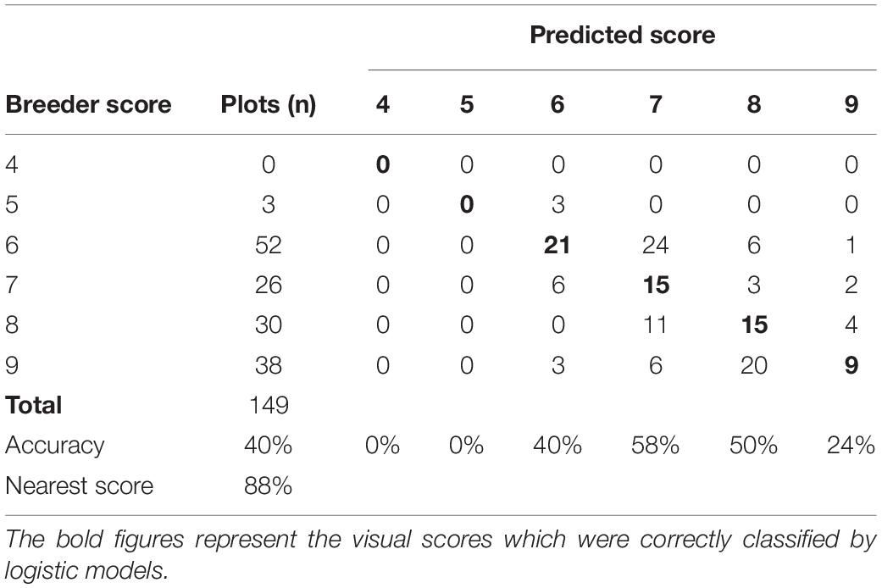882x588 pixels.
Task: Select the "Accuracy" row label
Action: [x=56, y=445]
